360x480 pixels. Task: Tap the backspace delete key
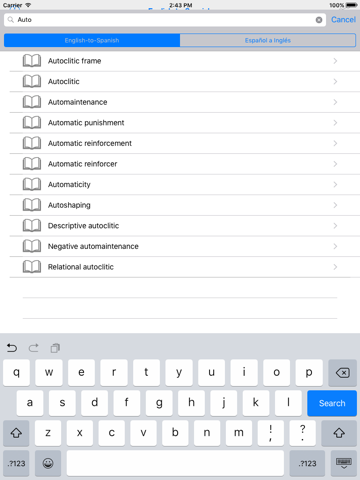pos(342,373)
